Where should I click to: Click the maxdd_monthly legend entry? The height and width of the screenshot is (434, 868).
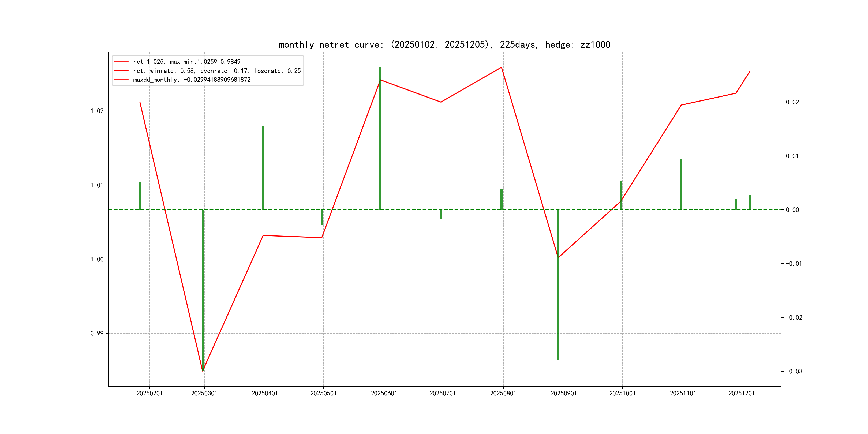[191, 80]
